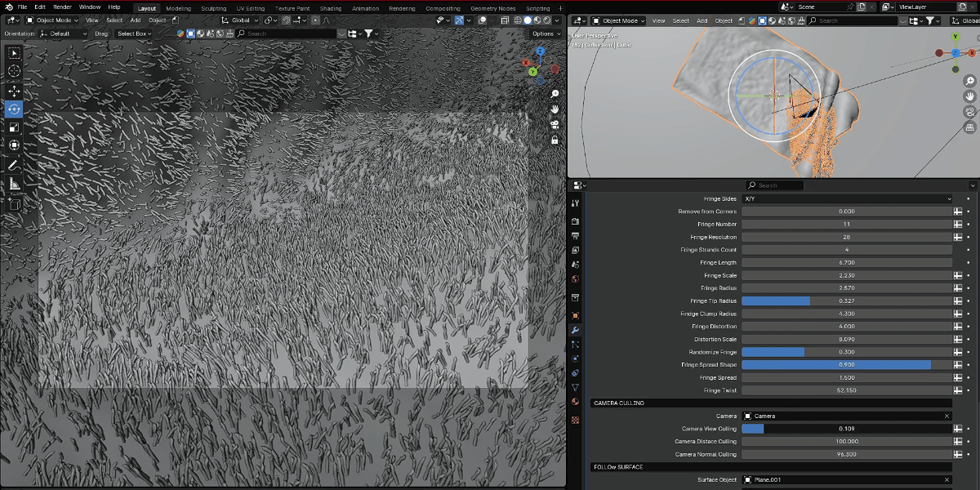
Task: Open the Object properties tab
Action: pos(575,315)
